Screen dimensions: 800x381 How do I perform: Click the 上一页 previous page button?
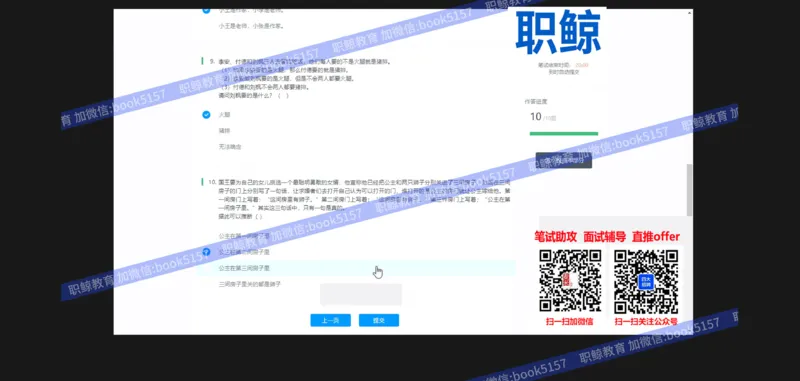331,320
